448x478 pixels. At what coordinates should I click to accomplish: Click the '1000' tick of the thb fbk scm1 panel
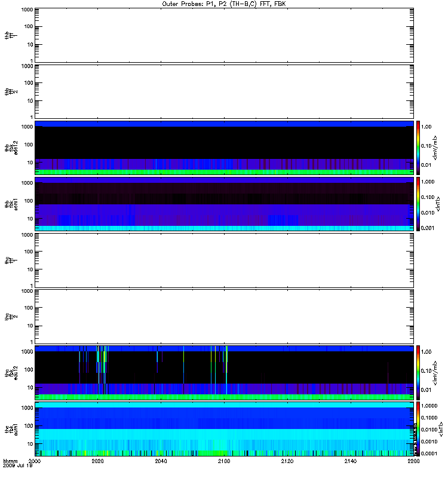click(x=27, y=183)
